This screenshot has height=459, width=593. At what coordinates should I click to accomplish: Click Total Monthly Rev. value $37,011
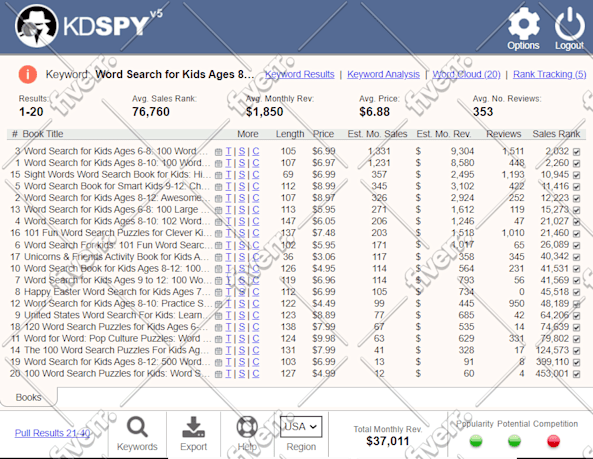[x=388, y=441]
